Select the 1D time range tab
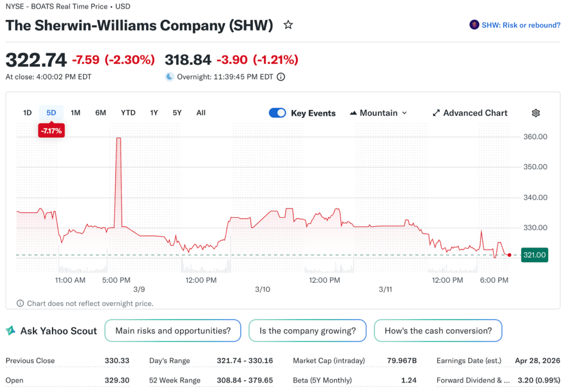Image resolution: width=574 pixels, height=392 pixels. tap(27, 113)
